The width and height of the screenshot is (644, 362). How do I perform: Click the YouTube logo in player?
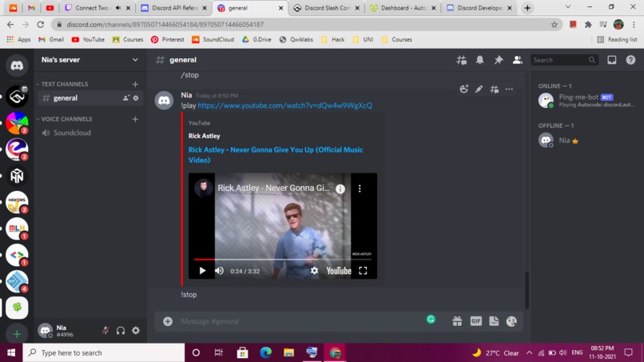tap(339, 271)
